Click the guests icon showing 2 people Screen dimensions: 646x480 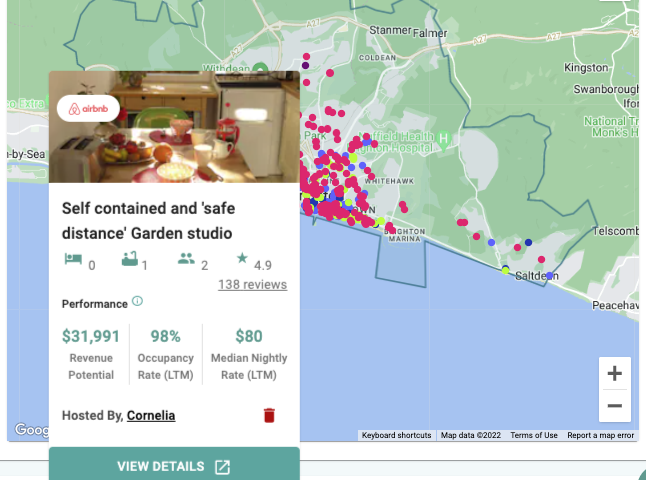pos(186,259)
